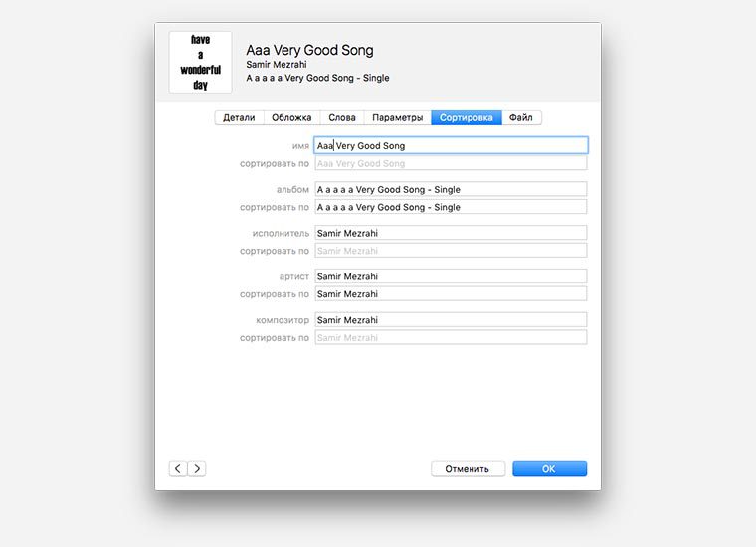Click the next track chevron button
This screenshot has width=756, height=547.
197,468
